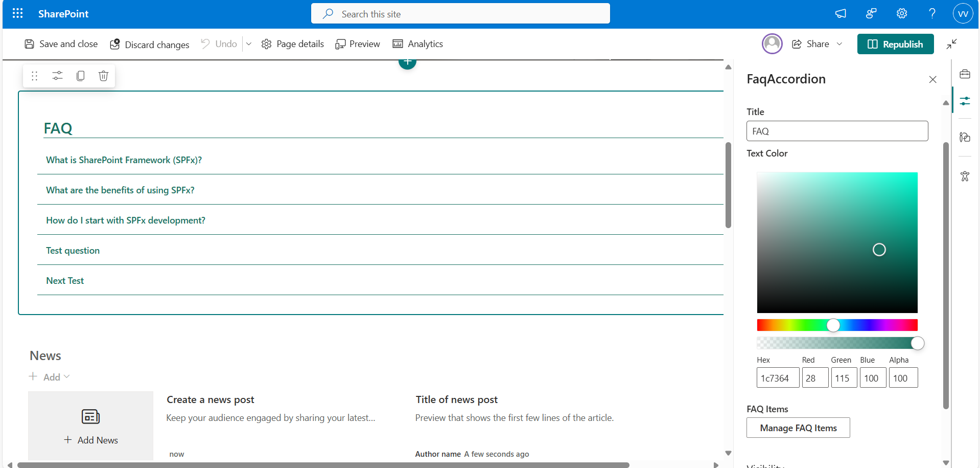Viewport: 980px width, 468px height.
Task: Expand the 'What is SharePoint Framework (SPFx)?' question
Action: [x=124, y=160]
